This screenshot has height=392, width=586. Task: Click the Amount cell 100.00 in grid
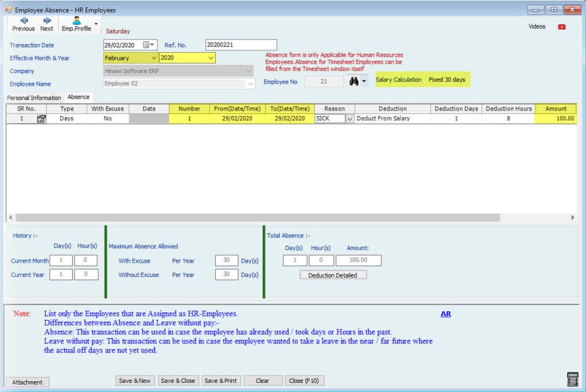[556, 118]
